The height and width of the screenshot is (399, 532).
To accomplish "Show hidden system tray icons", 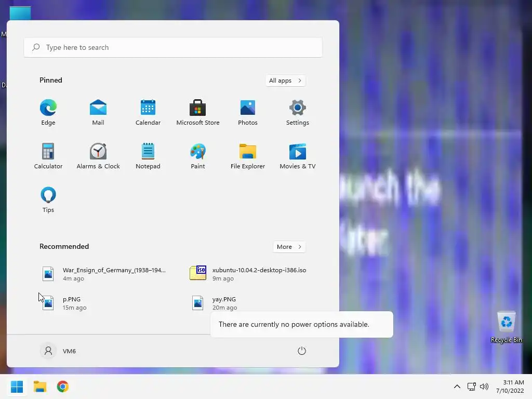I will (x=457, y=387).
